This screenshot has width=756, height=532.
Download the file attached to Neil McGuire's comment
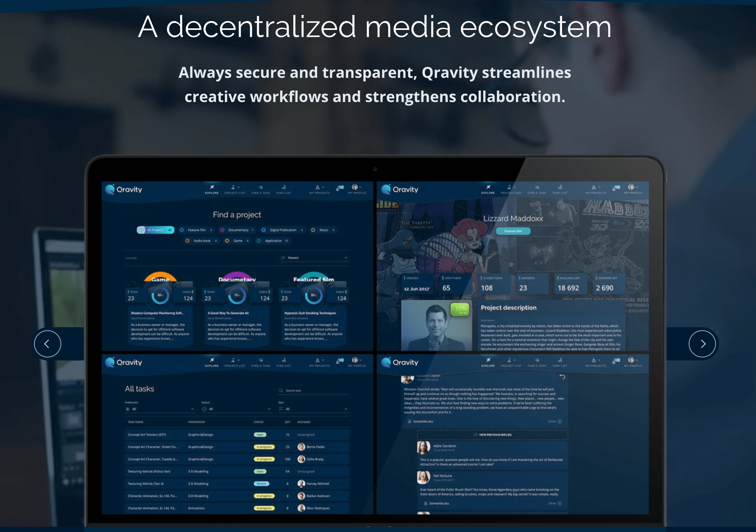pyautogui.click(x=560, y=503)
